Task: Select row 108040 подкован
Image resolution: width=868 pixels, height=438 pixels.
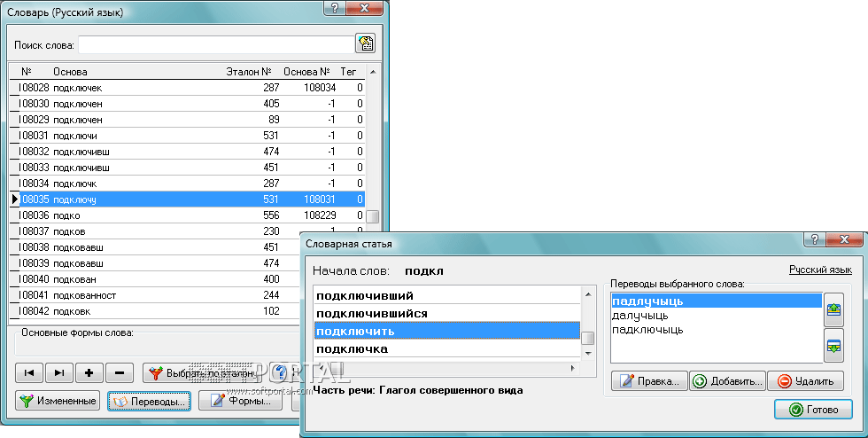Action: coord(155,279)
